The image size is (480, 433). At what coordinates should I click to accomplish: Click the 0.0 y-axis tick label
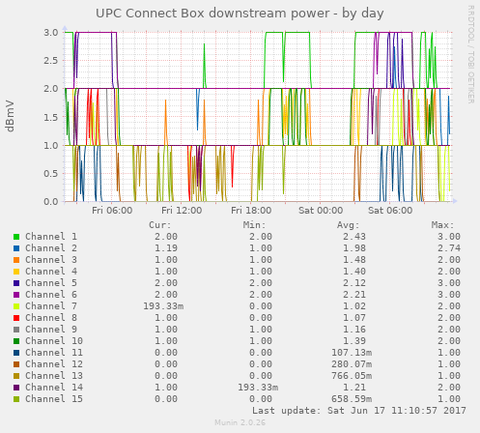tap(51, 202)
